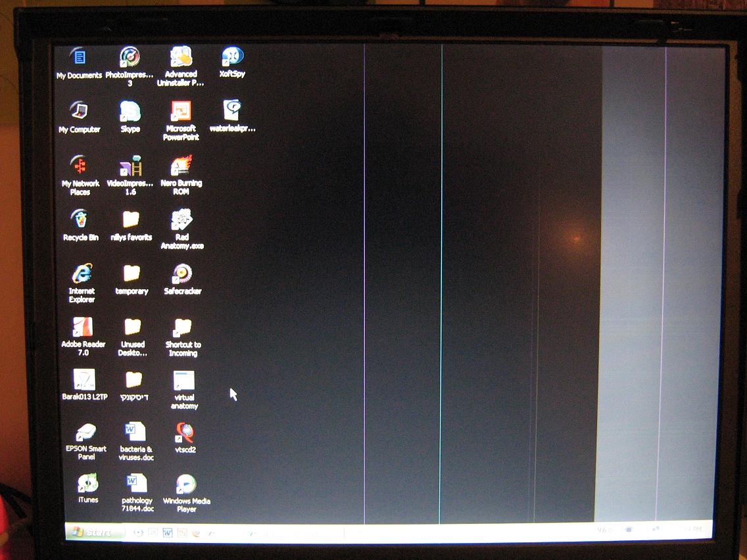This screenshot has height=560, width=747.
Task: Click the Word icon in Quick Launch
Action: [x=167, y=532]
